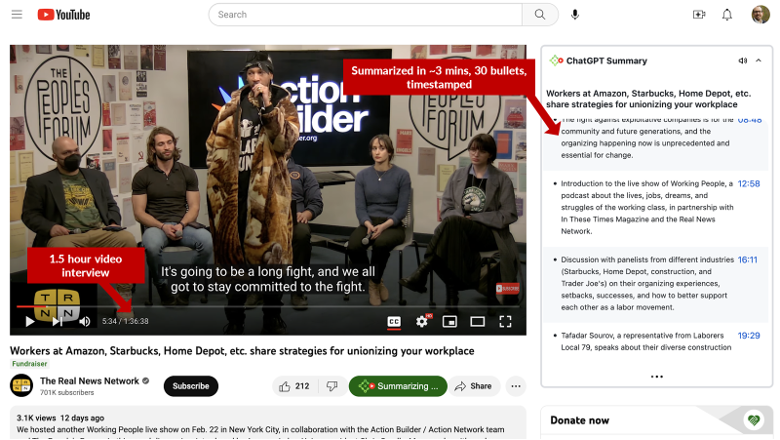Skip to next video
The image size is (780, 440).
click(x=57, y=321)
